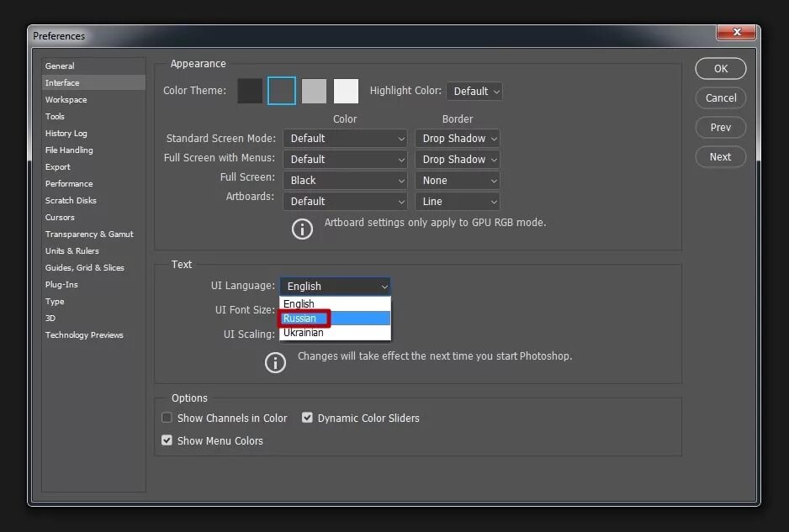Image resolution: width=789 pixels, height=532 pixels.
Task: Confirm preferences with OK button
Action: click(721, 69)
